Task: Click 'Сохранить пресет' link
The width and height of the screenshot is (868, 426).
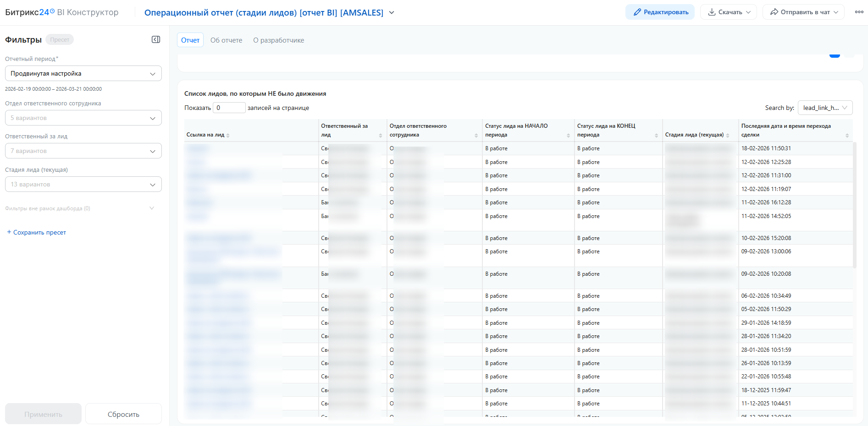Action: coord(37,233)
